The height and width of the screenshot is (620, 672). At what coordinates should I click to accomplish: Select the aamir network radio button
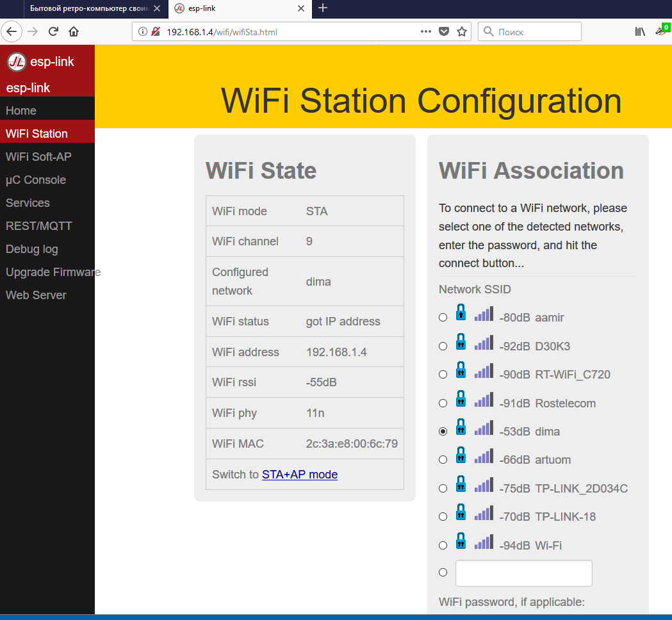[443, 318]
